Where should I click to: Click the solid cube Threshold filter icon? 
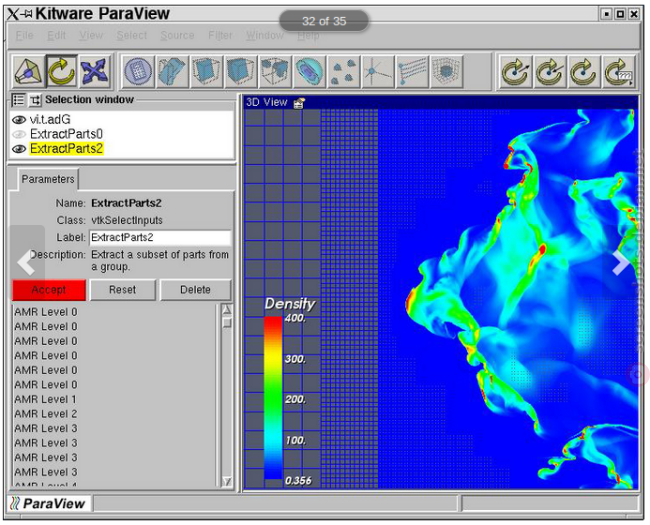tap(240, 71)
